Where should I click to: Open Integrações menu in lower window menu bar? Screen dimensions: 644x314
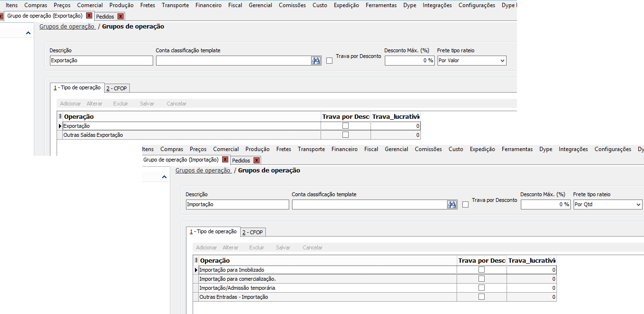pyautogui.click(x=573, y=149)
